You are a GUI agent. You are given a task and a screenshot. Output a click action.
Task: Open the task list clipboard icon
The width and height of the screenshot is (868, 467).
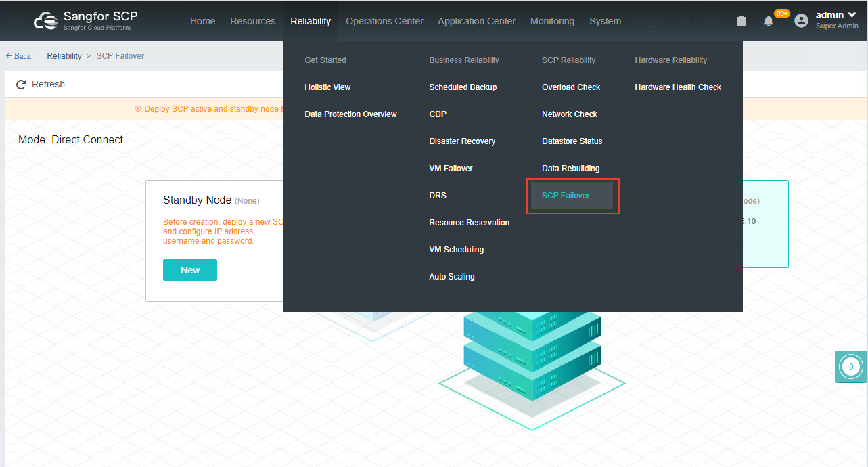point(741,21)
